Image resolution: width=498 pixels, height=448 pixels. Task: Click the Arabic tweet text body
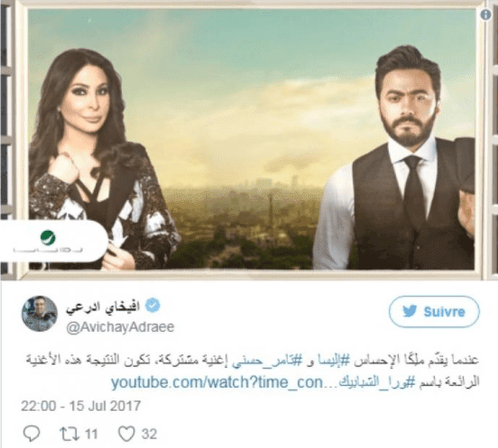(x=253, y=370)
